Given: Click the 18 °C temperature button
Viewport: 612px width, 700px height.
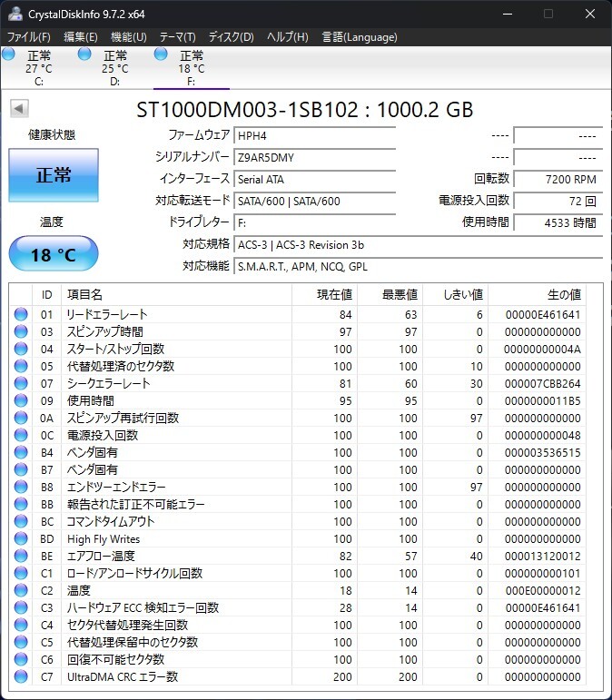Looking at the screenshot, I should 54,254.
